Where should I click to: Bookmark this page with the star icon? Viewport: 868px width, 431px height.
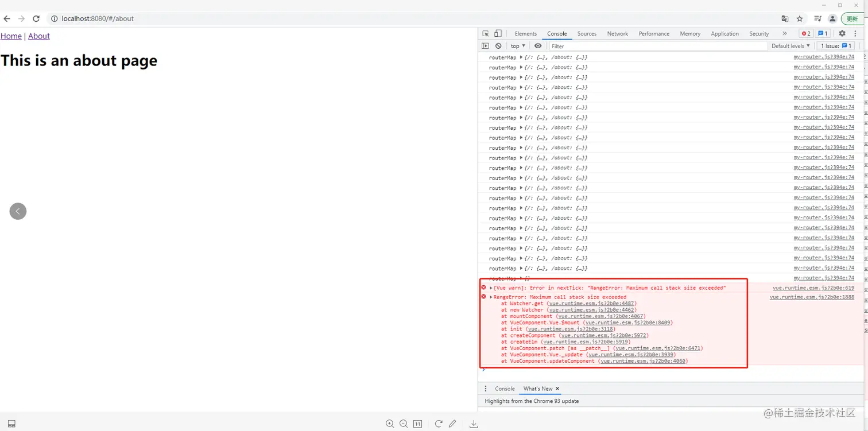(x=800, y=18)
